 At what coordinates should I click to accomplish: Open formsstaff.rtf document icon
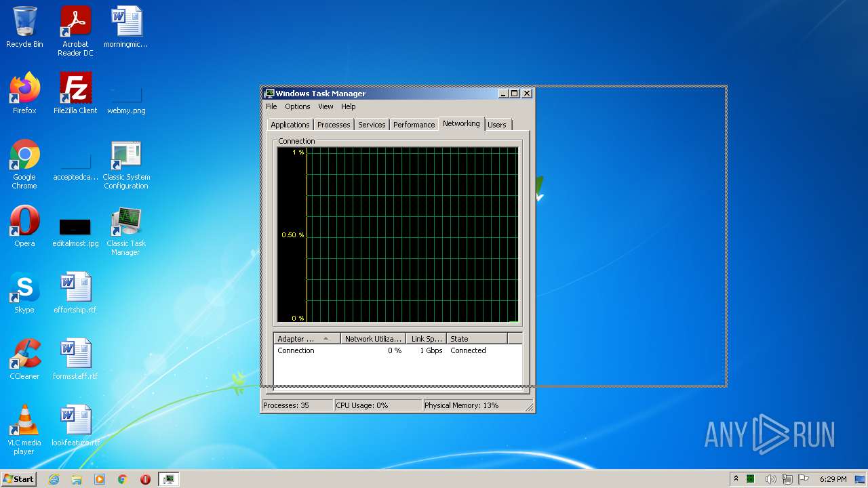coord(75,359)
